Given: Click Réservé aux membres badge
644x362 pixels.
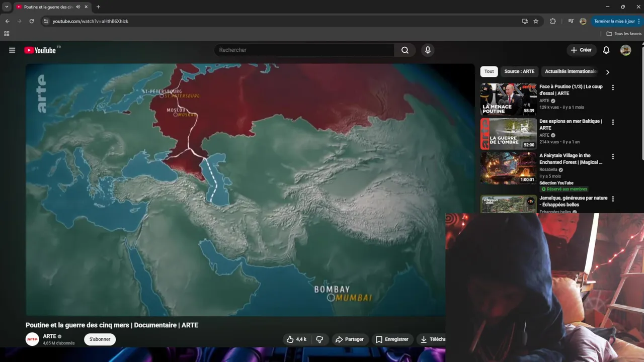Looking at the screenshot, I should click(564, 189).
